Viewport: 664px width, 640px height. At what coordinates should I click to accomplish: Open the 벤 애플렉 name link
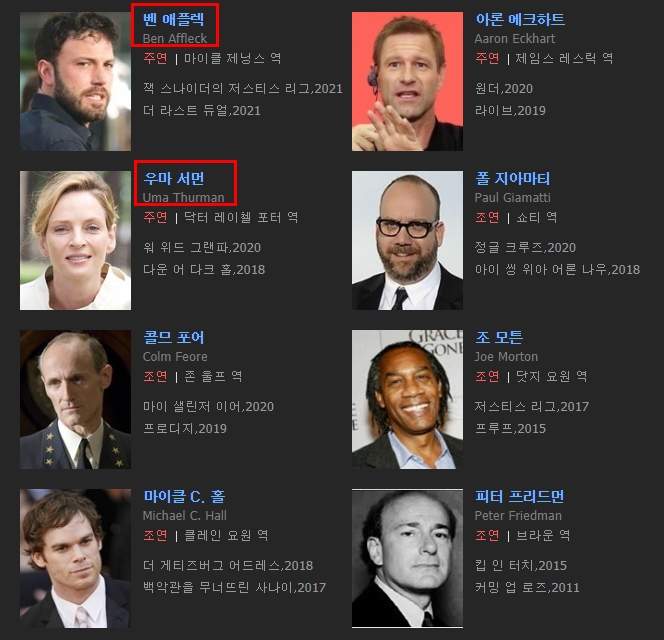click(x=174, y=19)
